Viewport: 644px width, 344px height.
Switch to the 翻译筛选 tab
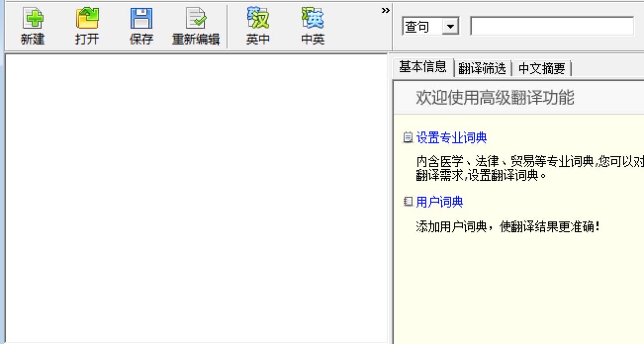click(482, 69)
